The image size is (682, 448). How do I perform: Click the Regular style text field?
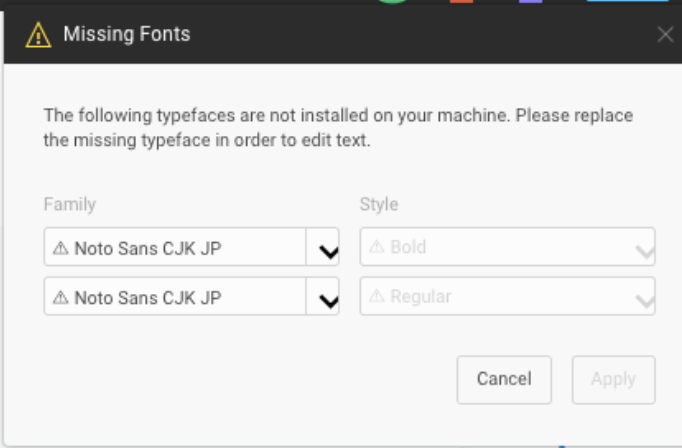(495, 297)
